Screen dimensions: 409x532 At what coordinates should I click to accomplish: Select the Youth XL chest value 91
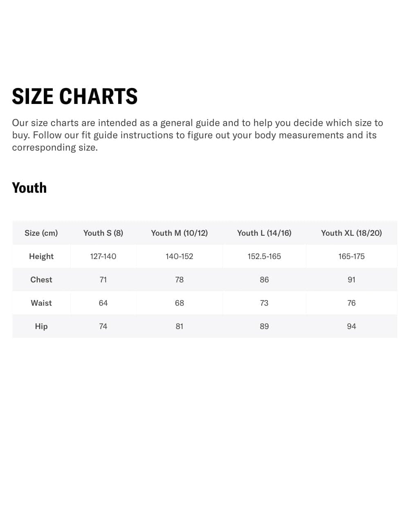click(351, 280)
